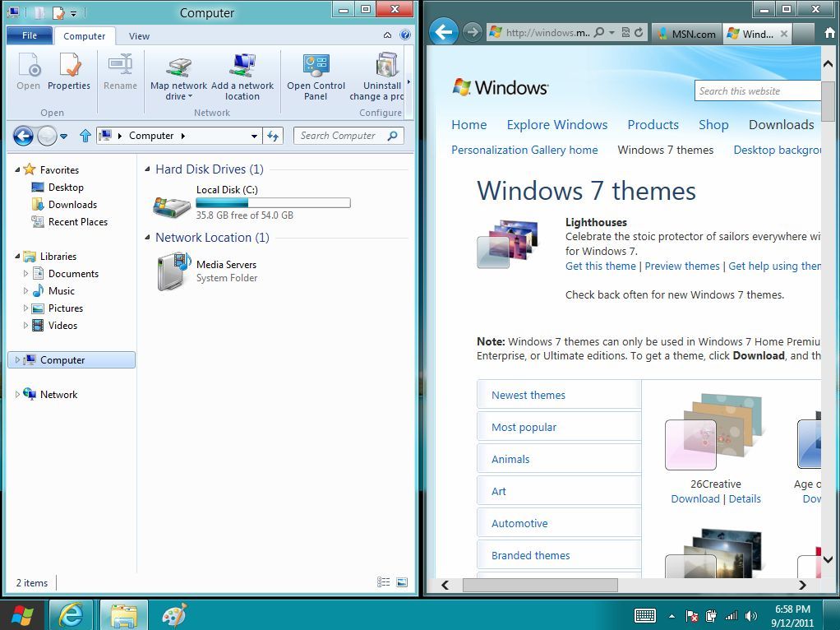This screenshot has width=840, height=630.
Task: Expand Pictures library in tree
Action: 25,308
